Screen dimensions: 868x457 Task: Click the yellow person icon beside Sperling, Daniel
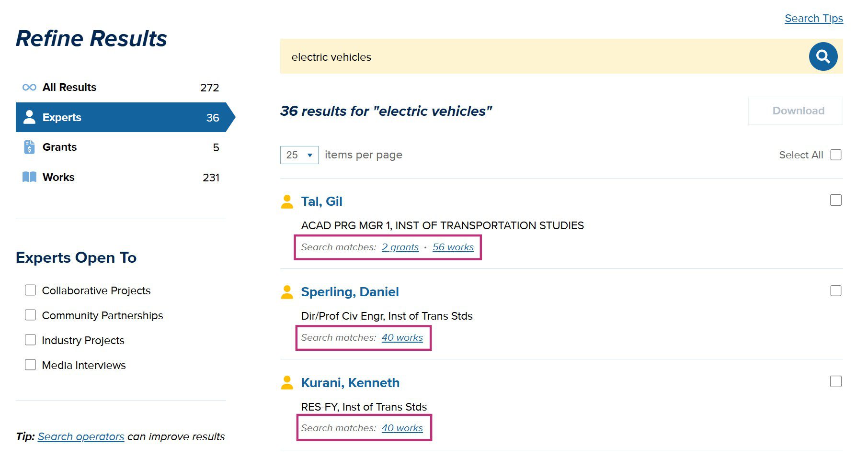[x=287, y=292]
